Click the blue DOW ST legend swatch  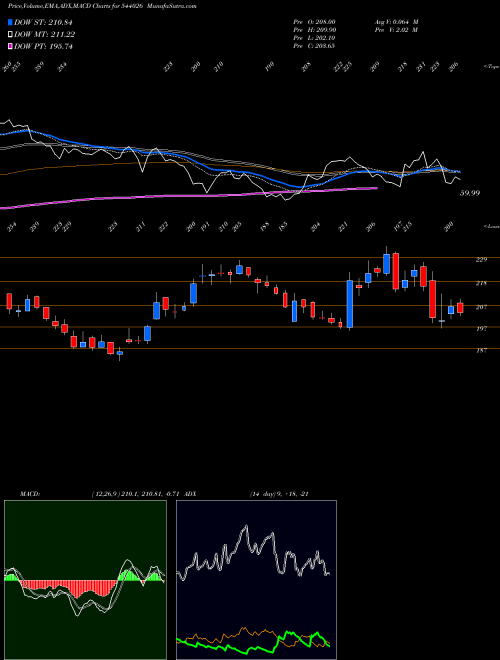(10, 22)
